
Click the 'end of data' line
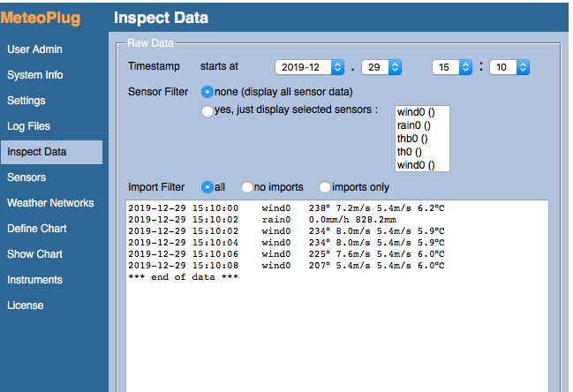pyautogui.click(x=183, y=277)
